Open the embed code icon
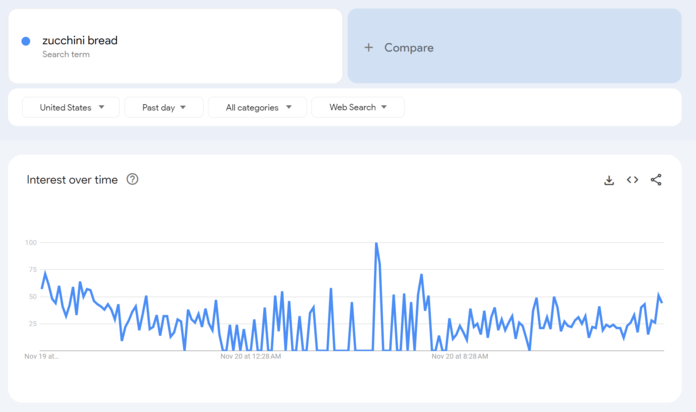The width and height of the screenshot is (696, 412). [632, 180]
